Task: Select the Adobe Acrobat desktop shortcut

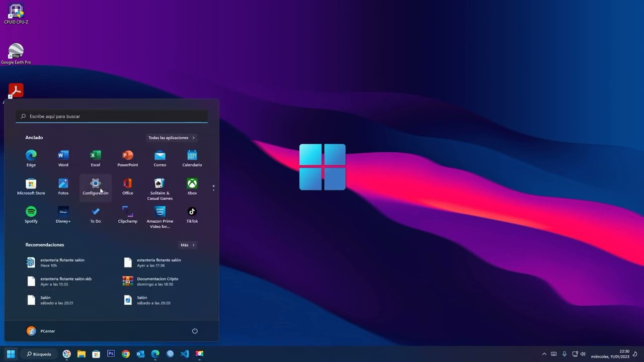Action: pyautogui.click(x=16, y=92)
